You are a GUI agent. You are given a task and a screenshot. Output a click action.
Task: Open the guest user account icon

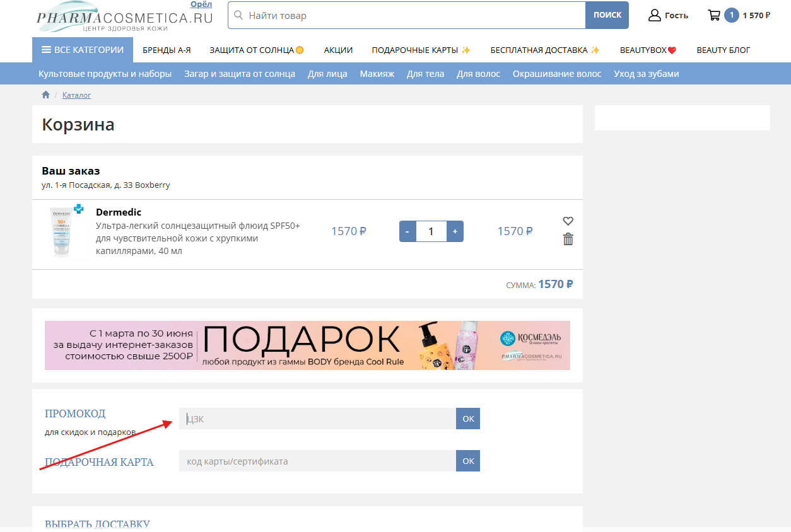(654, 15)
